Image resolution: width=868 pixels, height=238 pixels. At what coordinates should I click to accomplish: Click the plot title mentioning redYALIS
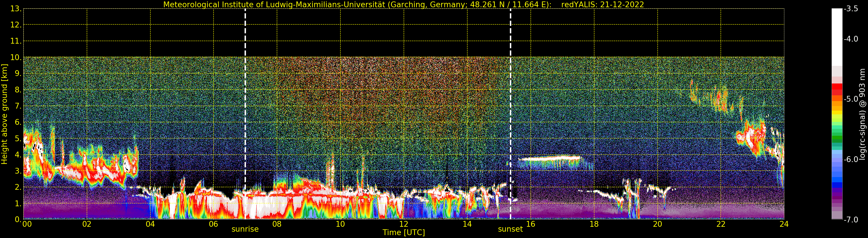[x=404, y=5]
